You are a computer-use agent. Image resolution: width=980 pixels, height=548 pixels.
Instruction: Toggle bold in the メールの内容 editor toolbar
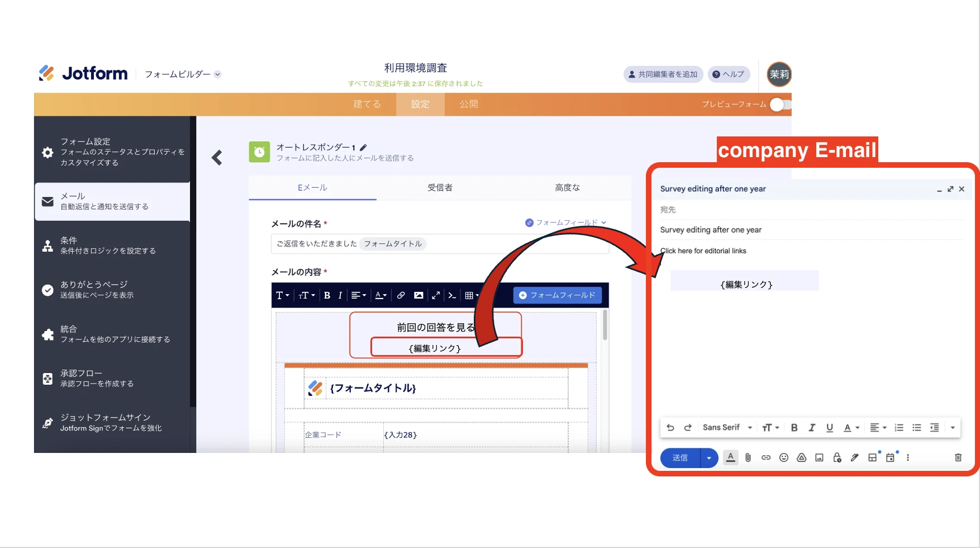tap(327, 295)
